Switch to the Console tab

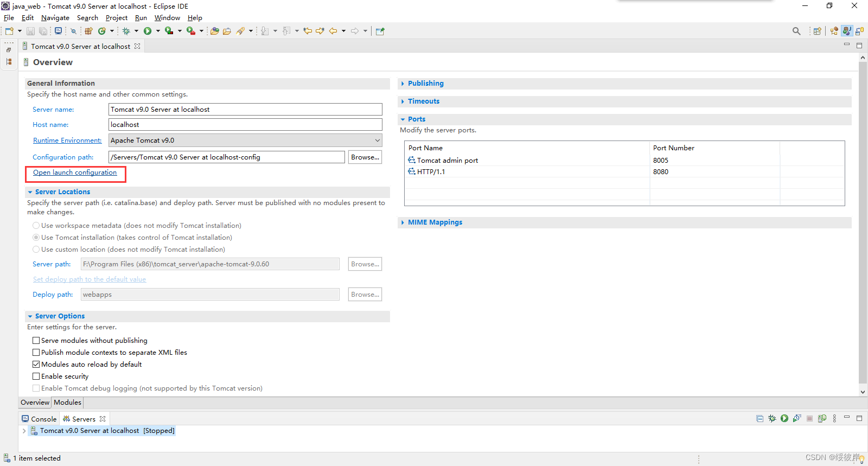(x=39, y=419)
